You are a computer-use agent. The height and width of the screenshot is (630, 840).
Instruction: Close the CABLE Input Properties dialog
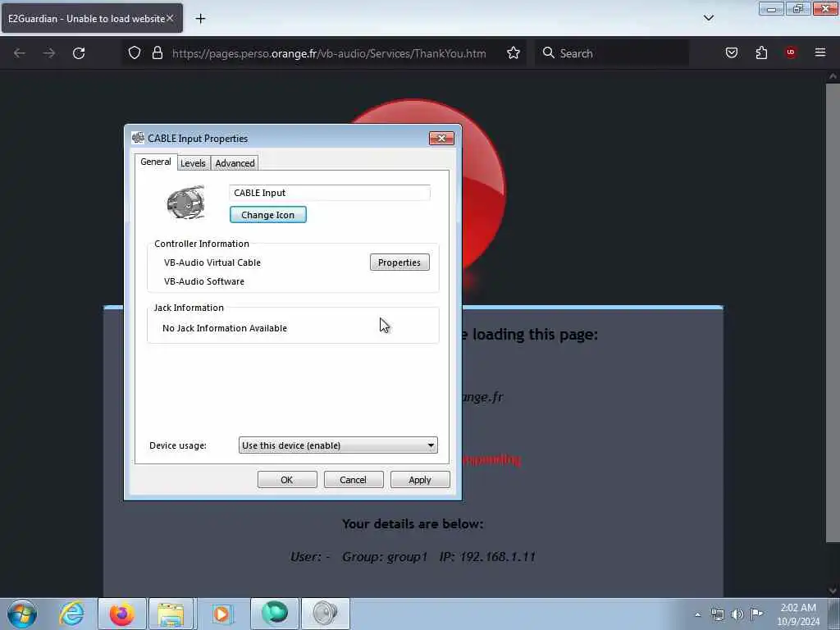point(441,138)
